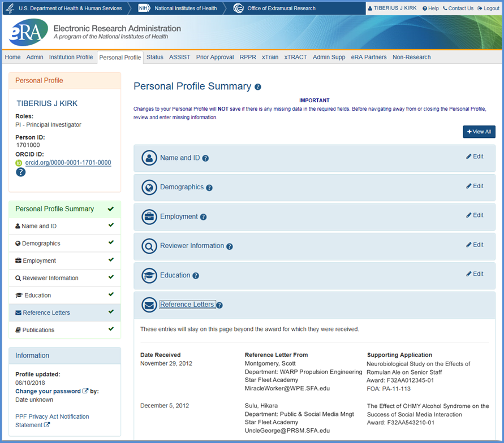Click the eRA logo
504x443 pixels.
click(28, 32)
